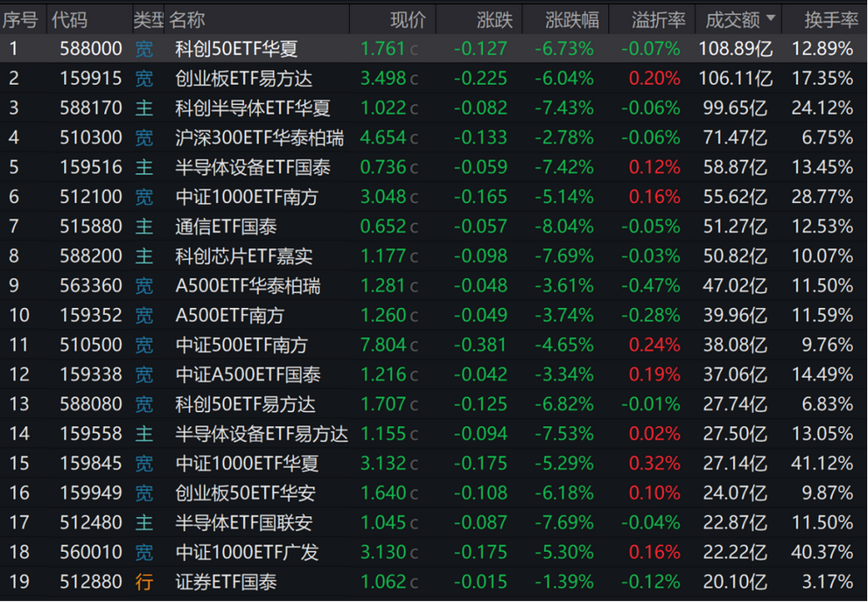This screenshot has height=602, width=868.
Task: Click the 0.32% premium rate cell
Action: 654,464
